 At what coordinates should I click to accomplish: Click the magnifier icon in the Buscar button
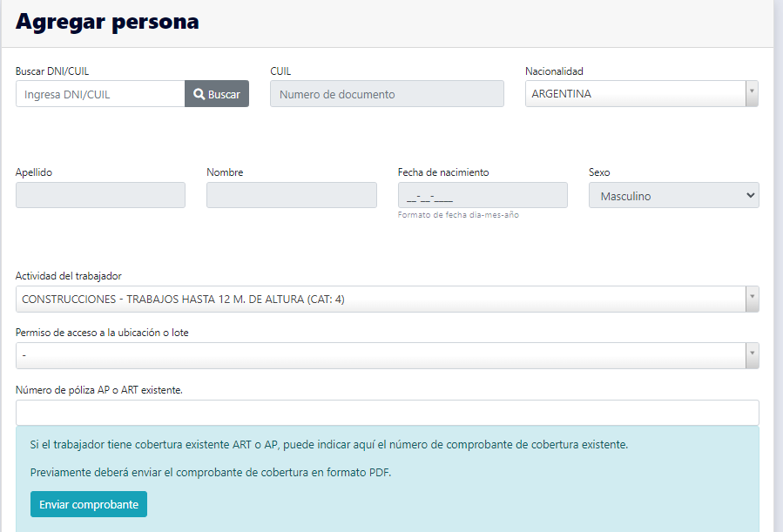[x=199, y=94]
